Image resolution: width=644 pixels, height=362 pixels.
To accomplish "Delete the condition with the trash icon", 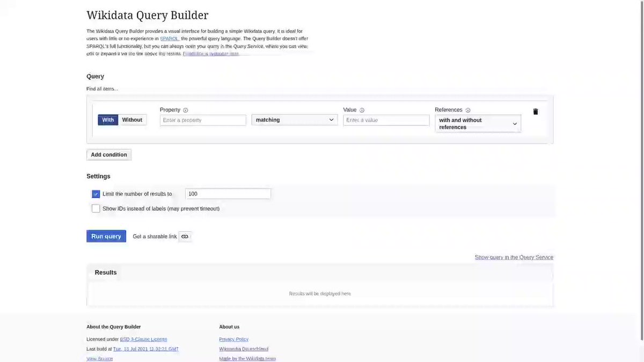I will pos(535,112).
